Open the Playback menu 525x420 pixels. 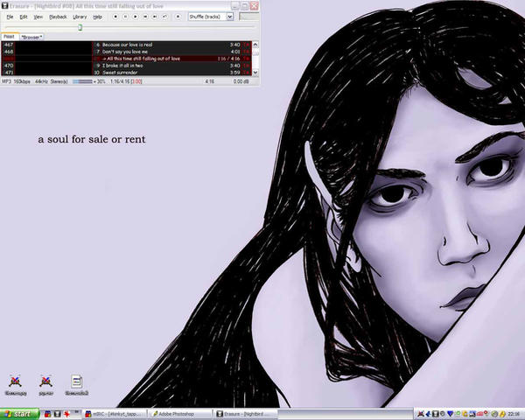(x=58, y=17)
